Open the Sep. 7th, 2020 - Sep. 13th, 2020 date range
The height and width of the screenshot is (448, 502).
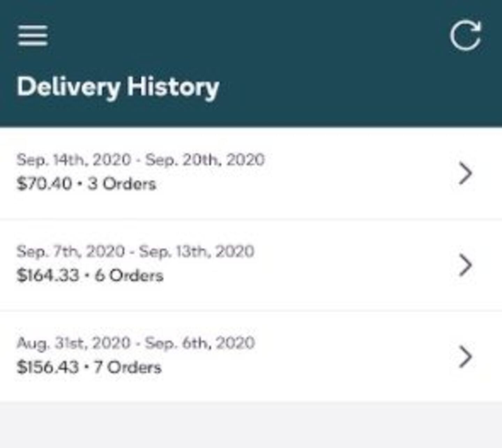[x=135, y=252]
